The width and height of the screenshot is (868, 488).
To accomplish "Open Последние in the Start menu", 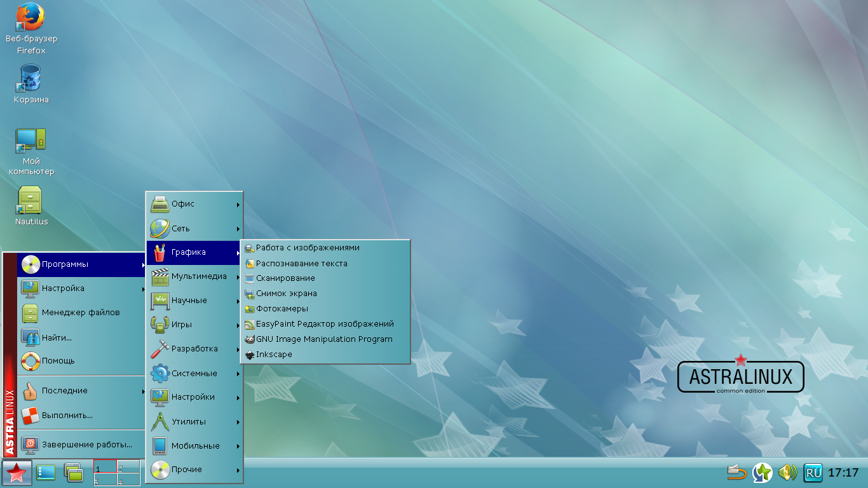I will click(x=83, y=391).
